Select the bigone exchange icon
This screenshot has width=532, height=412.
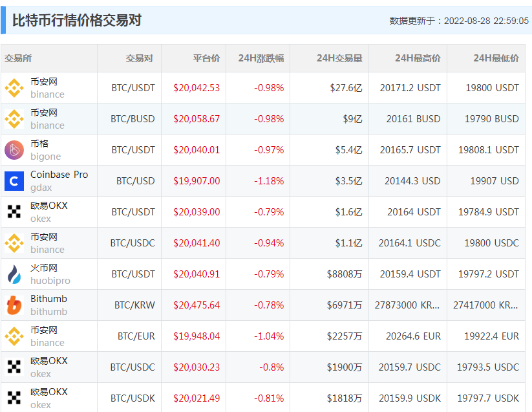pyautogui.click(x=14, y=149)
